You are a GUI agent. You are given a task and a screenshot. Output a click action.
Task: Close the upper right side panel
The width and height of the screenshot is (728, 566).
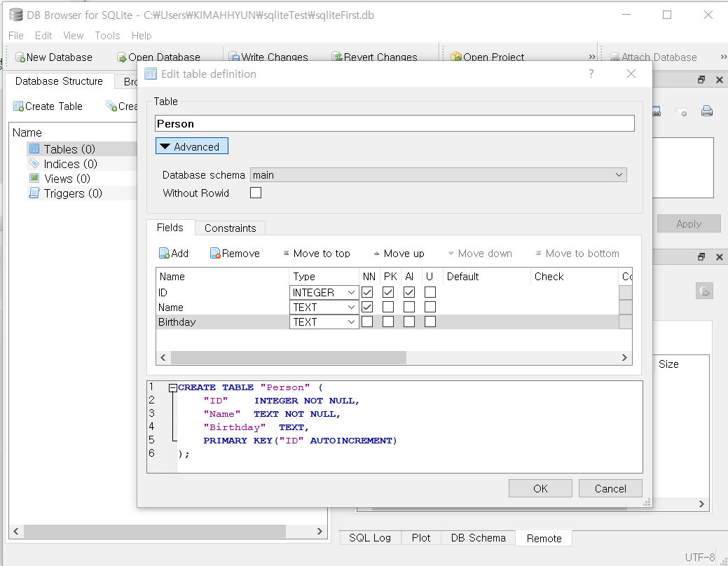point(719,80)
